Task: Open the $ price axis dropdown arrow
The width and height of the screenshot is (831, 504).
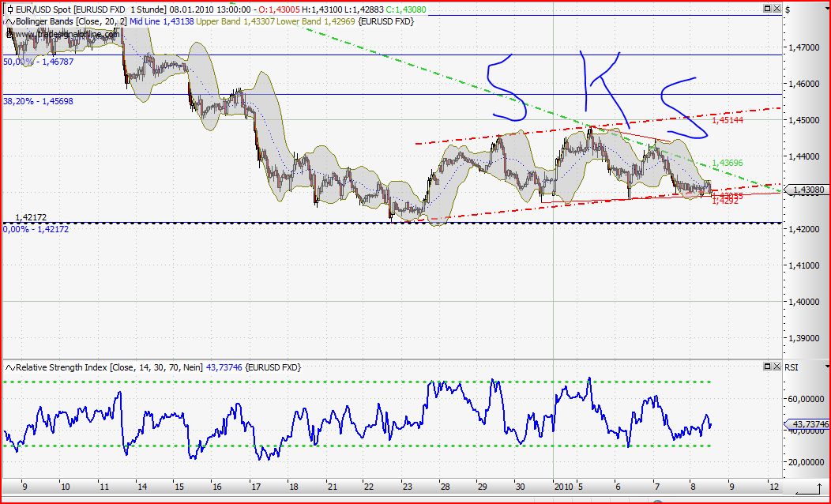Action: coord(827,9)
